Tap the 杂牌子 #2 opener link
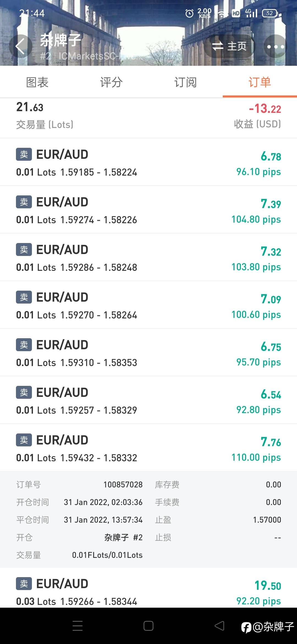Viewport: 297px width, 644px height. [x=123, y=537]
